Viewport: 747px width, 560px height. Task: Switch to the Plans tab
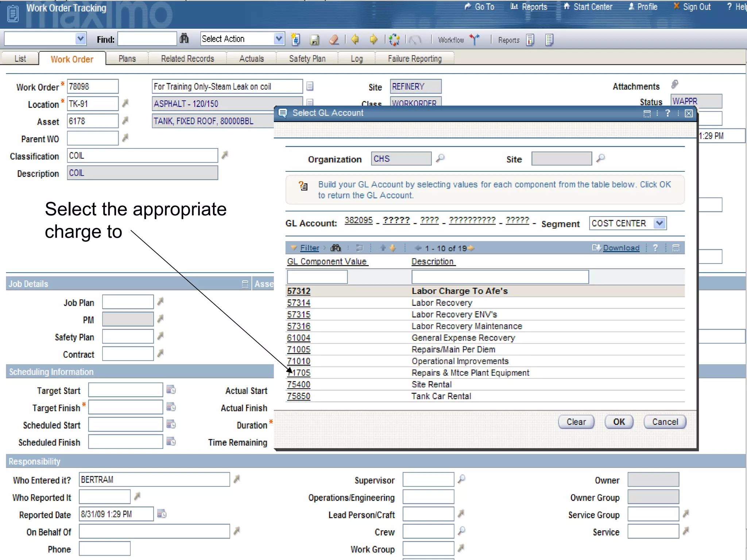click(127, 59)
